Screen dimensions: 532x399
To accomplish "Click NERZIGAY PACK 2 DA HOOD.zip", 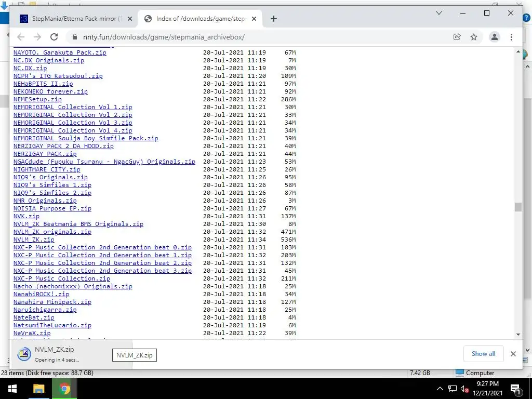I will point(63,146).
